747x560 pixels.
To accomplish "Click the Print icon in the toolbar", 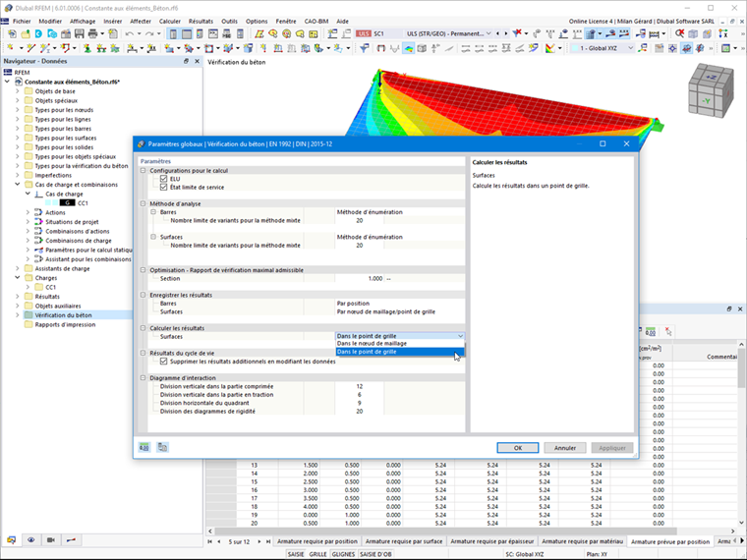I will (x=93, y=33).
